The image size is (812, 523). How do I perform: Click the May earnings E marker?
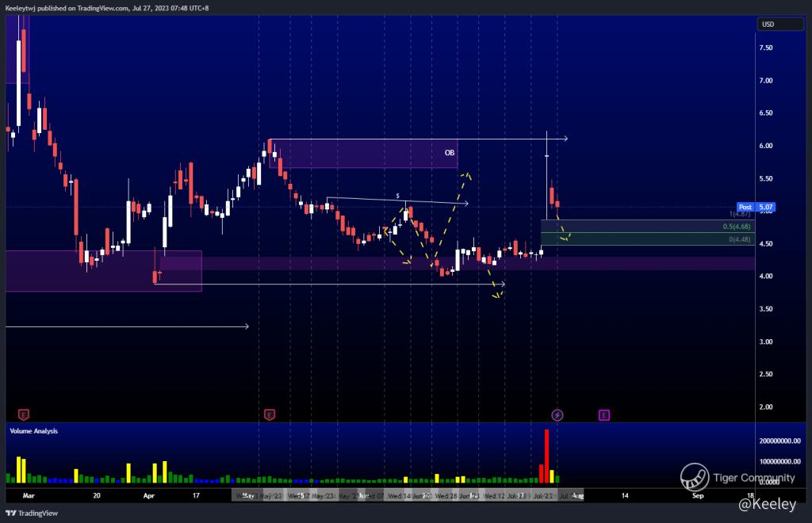(x=270, y=414)
